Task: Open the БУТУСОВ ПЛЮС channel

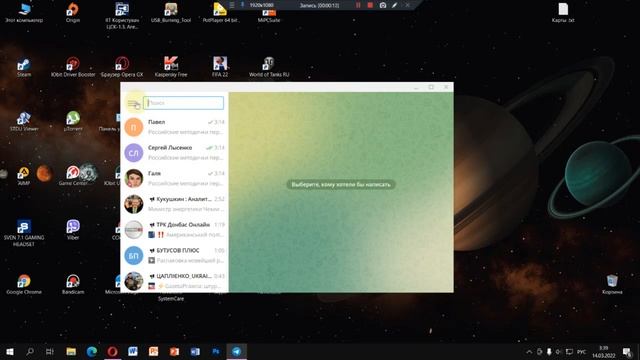Action: coord(175,256)
